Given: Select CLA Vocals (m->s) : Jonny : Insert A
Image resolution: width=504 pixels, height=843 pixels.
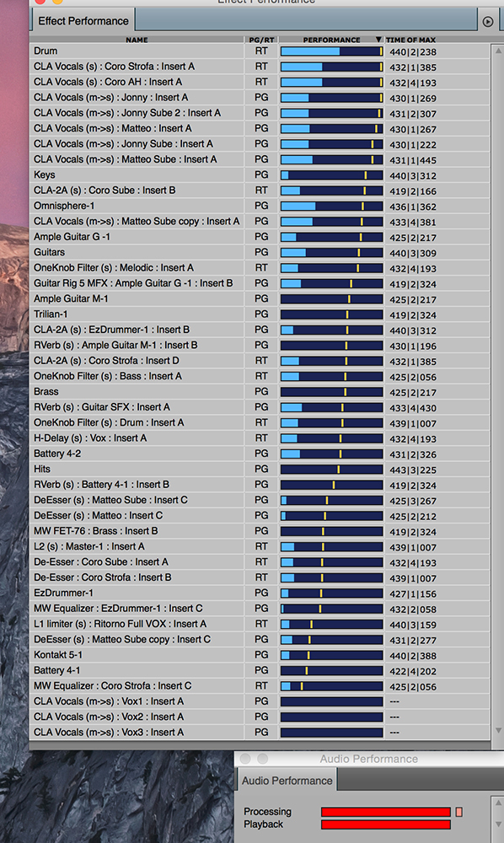Looking at the screenshot, I should pyautogui.click(x=110, y=97).
